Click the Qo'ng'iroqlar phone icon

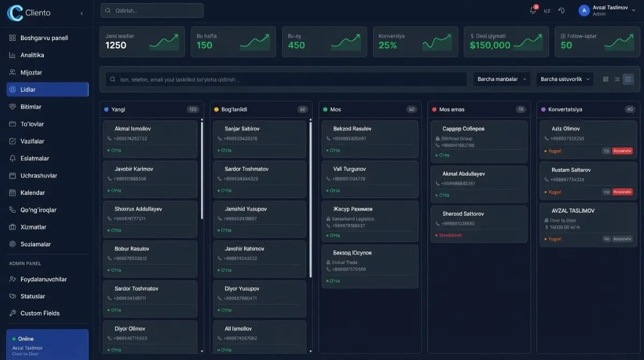pyautogui.click(x=12, y=210)
